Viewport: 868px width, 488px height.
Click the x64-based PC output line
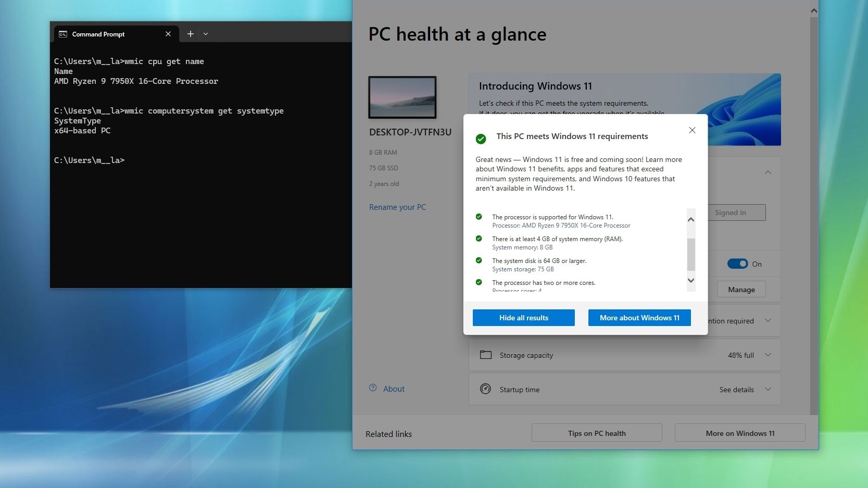click(82, 131)
